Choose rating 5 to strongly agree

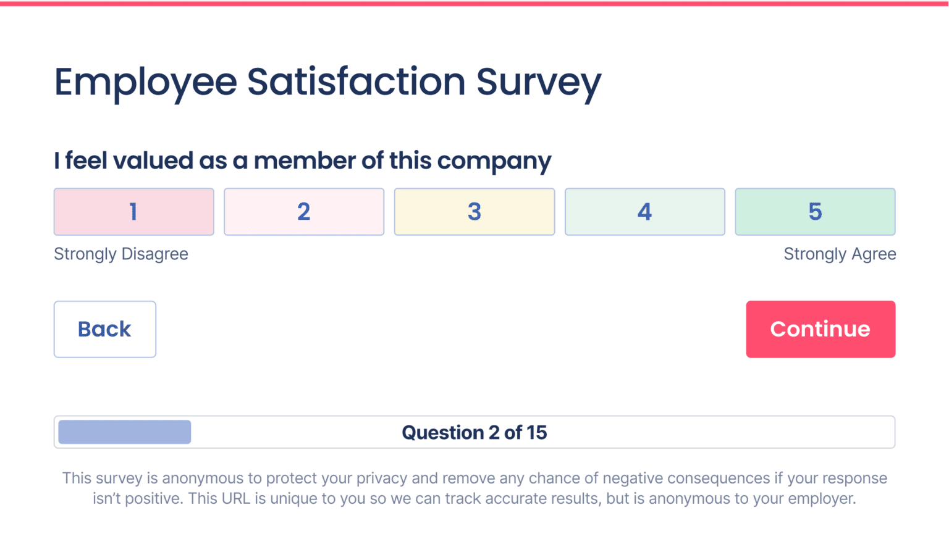tap(815, 212)
